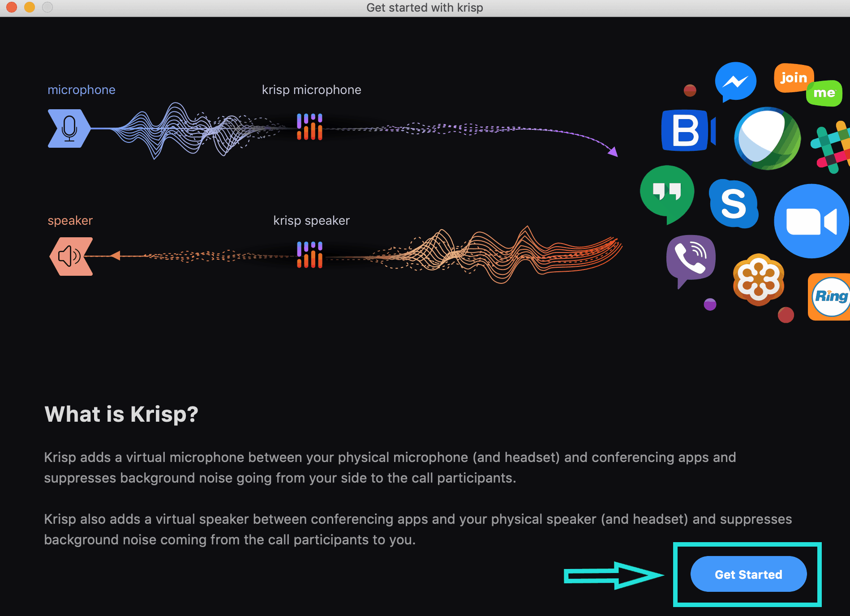Click the 'krisp microphone' label
The height and width of the screenshot is (616, 850).
point(312,90)
